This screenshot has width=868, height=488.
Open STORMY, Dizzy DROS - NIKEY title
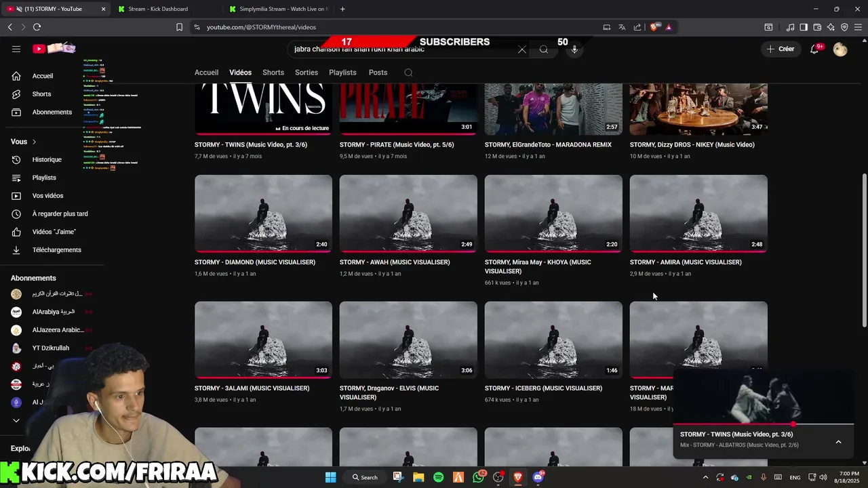(692, 145)
